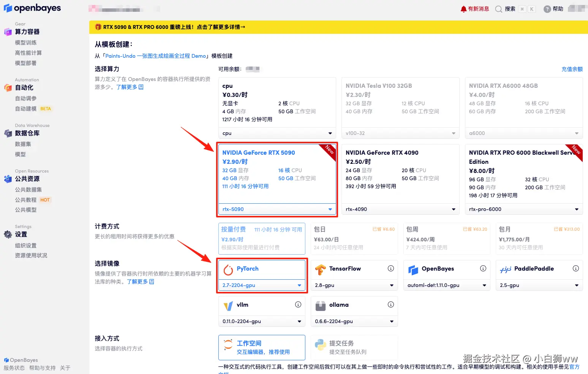Open 帮助与支持 footer link
Screen dimensions: 588x374
(x=42, y=368)
